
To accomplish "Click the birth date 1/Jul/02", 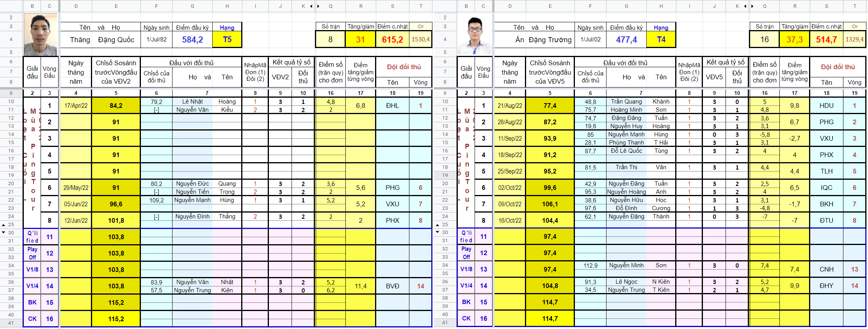I will pyautogui.click(x=591, y=40).
